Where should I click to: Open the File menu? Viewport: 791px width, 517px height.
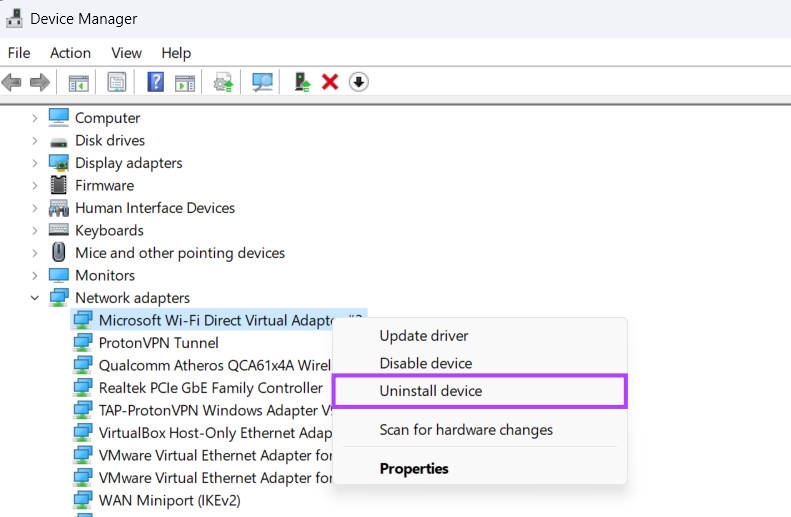tap(19, 53)
